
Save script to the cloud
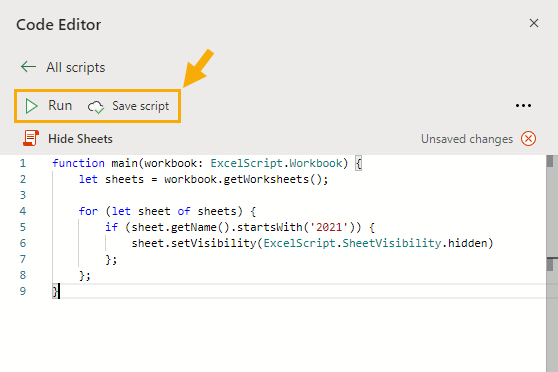141,106
